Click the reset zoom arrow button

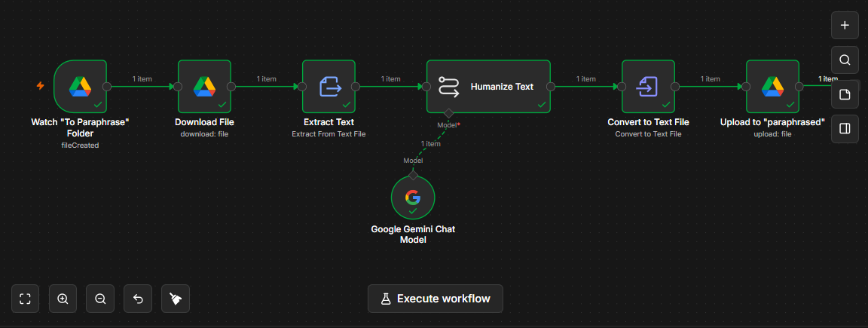(x=138, y=299)
